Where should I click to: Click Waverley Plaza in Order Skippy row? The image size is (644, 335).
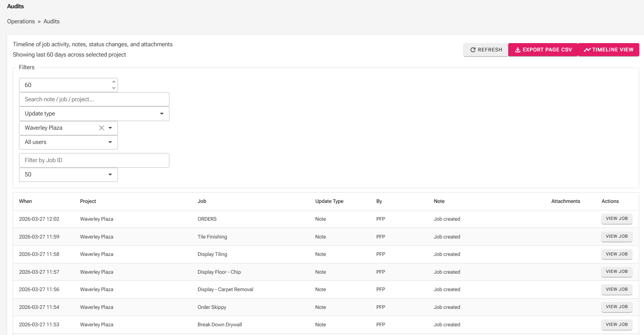pyautogui.click(x=97, y=307)
